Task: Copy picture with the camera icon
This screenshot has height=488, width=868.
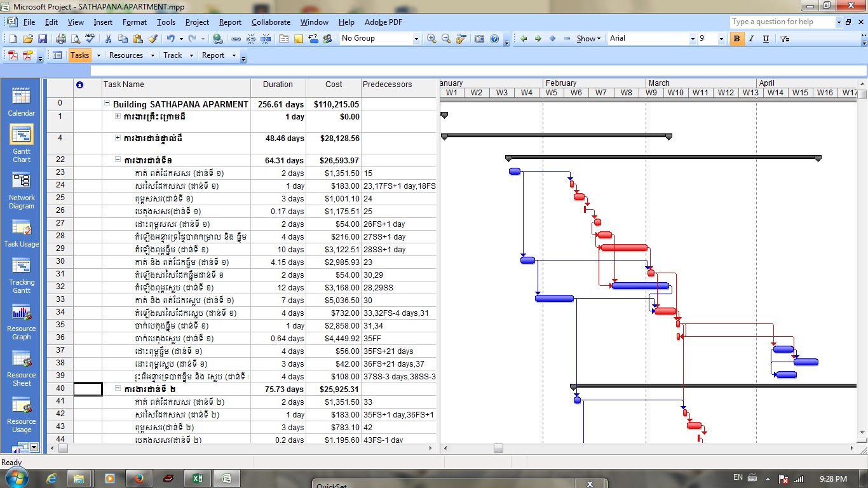Action: pyautogui.click(x=479, y=39)
